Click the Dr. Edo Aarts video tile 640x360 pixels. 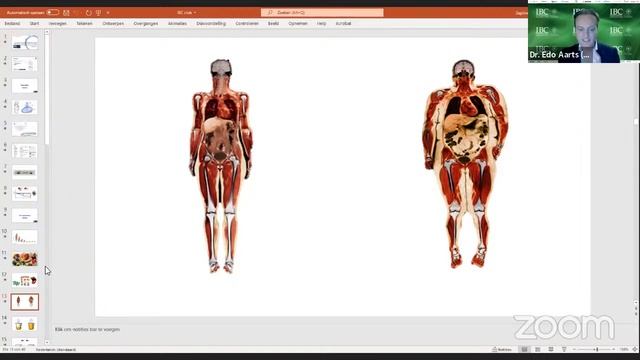tap(584, 33)
